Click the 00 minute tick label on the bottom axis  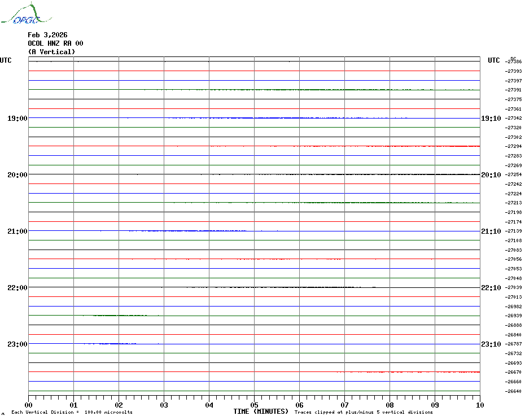[29, 405]
